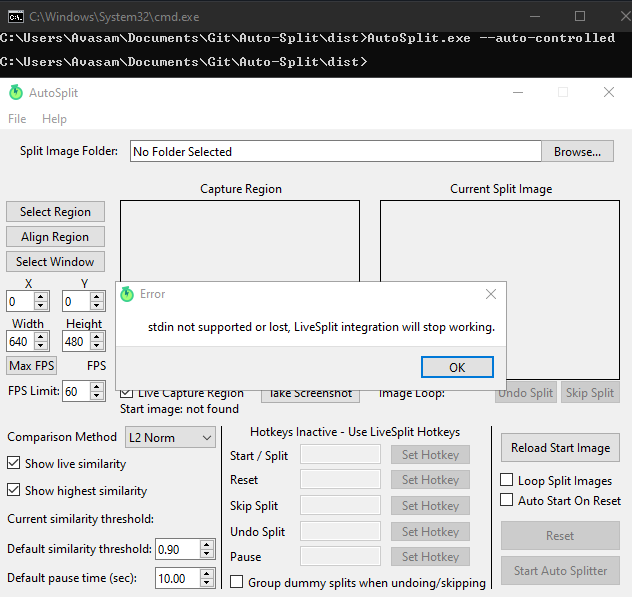Decrease the Height value with down arrow
632x597 pixels.
[97, 346]
